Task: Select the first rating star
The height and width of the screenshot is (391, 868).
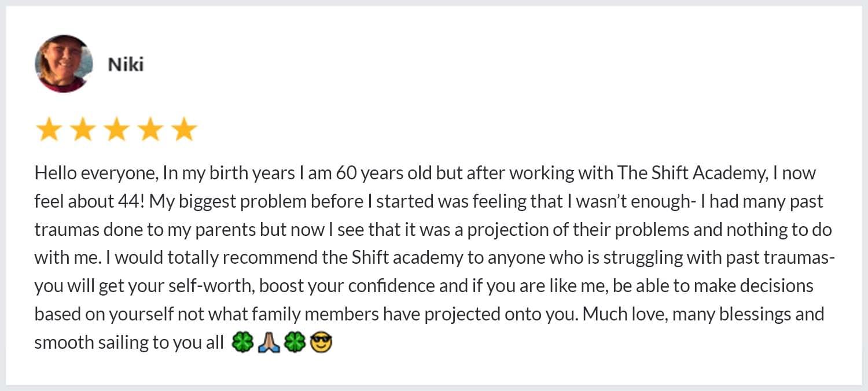Action: click(48, 130)
